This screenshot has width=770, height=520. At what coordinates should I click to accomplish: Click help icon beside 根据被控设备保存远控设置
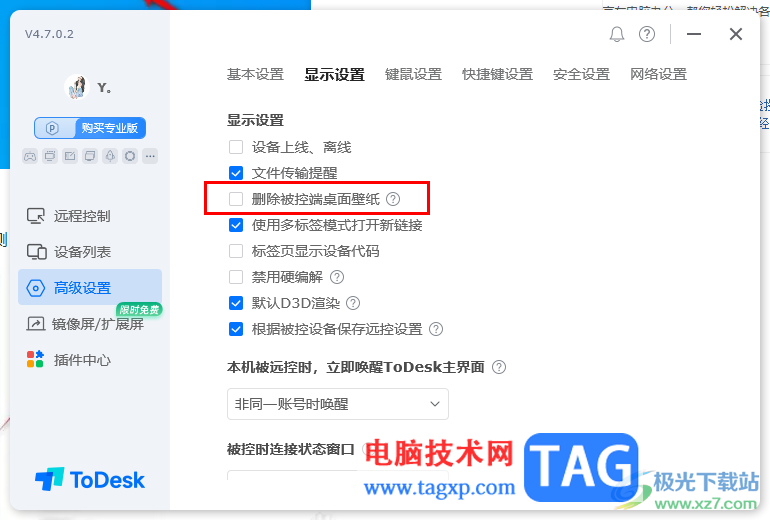[436, 329]
